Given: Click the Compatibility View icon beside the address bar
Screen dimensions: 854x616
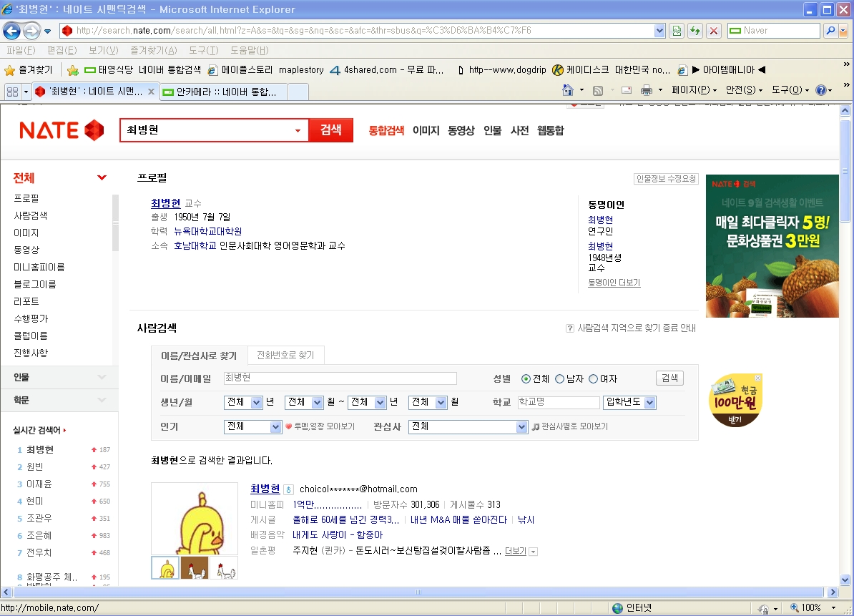Looking at the screenshot, I should tap(677, 31).
